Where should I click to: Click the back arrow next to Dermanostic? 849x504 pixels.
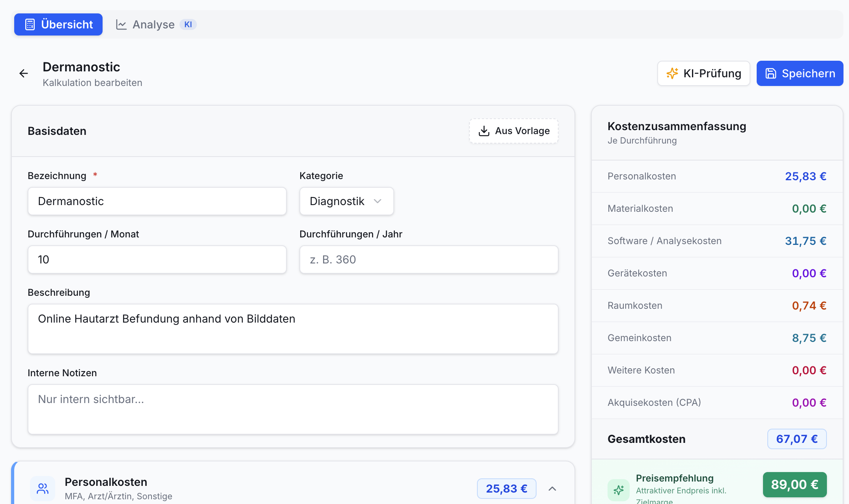(24, 73)
